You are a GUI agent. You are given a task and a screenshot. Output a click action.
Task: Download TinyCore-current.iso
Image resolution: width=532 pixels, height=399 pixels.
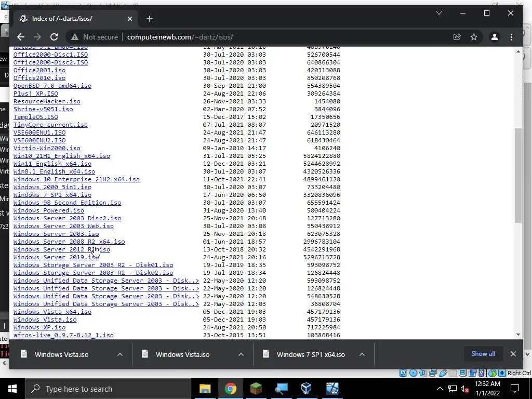tap(50, 125)
